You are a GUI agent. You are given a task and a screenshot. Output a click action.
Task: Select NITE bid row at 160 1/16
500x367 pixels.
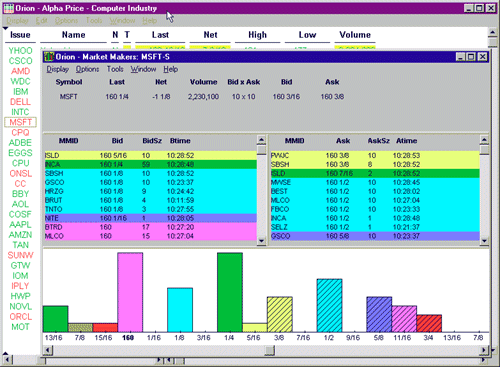tap(151, 218)
